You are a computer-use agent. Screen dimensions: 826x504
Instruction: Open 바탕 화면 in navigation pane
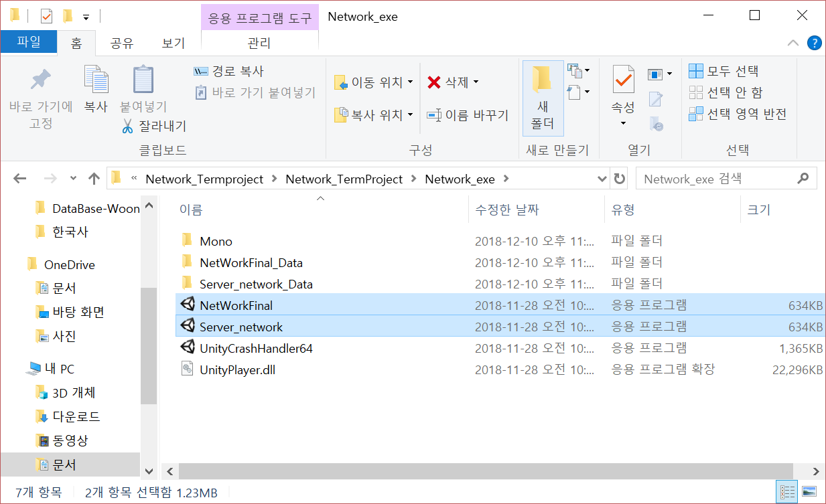pos(78,312)
